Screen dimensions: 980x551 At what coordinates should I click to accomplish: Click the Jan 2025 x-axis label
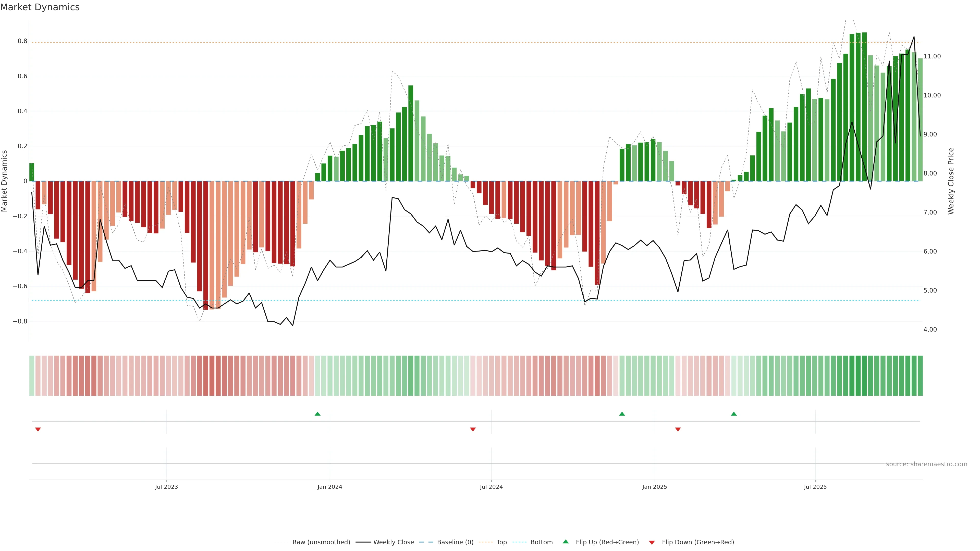click(x=654, y=487)
